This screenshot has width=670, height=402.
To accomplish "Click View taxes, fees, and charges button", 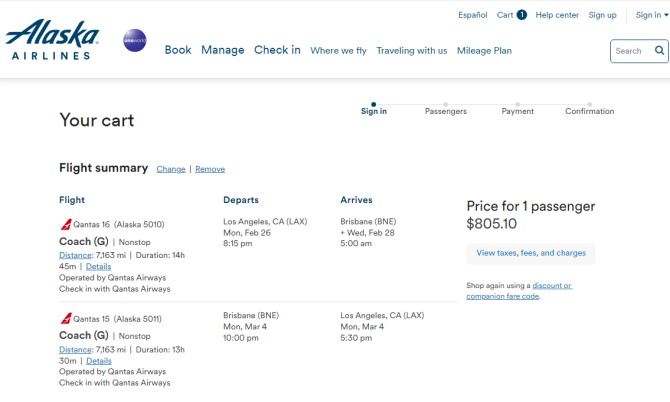I will click(531, 253).
